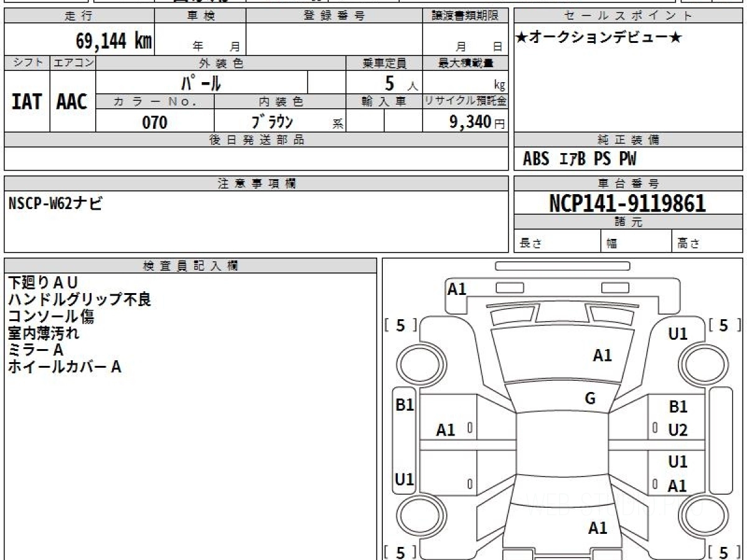Viewport: 747px width, 560px height.
Task: Click the A1 mark beside the front bumper
Action: point(457,289)
